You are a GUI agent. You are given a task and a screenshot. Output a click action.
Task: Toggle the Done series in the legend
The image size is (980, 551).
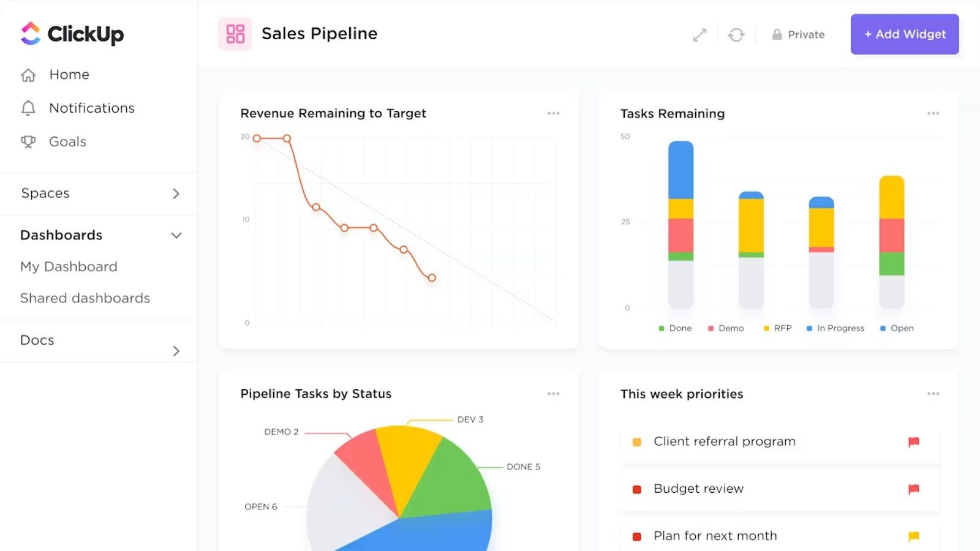click(x=675, y=328)
